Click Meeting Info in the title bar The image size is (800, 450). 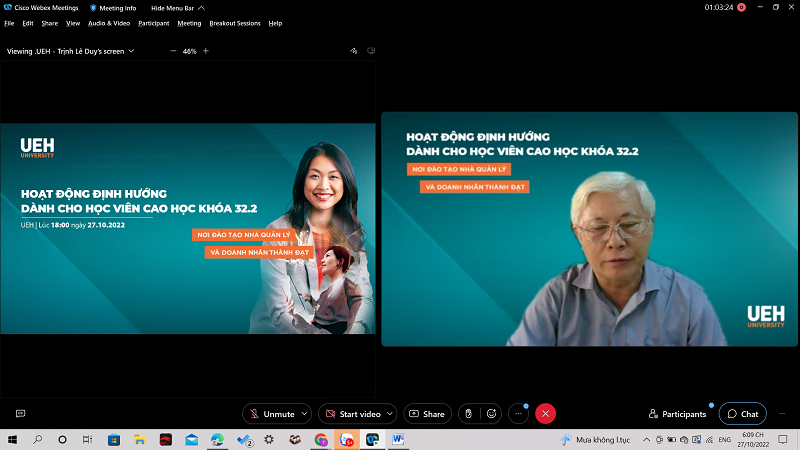[113, 8]
